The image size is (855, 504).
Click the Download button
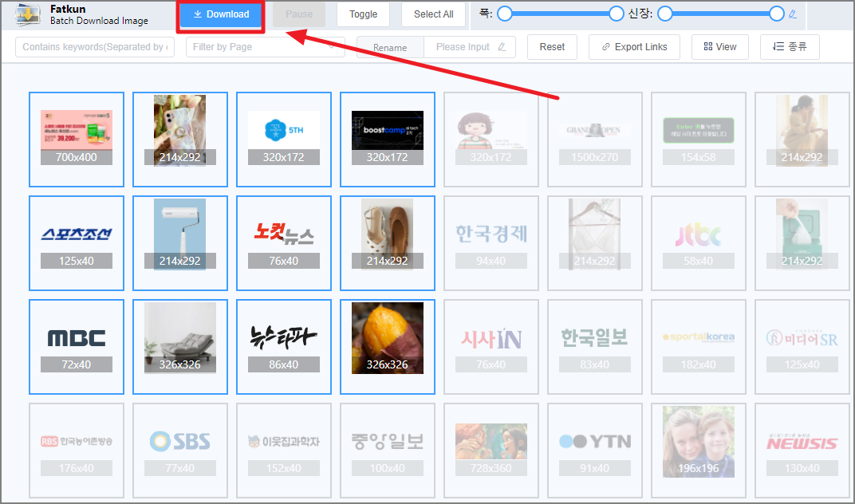(x=221, y=14)
